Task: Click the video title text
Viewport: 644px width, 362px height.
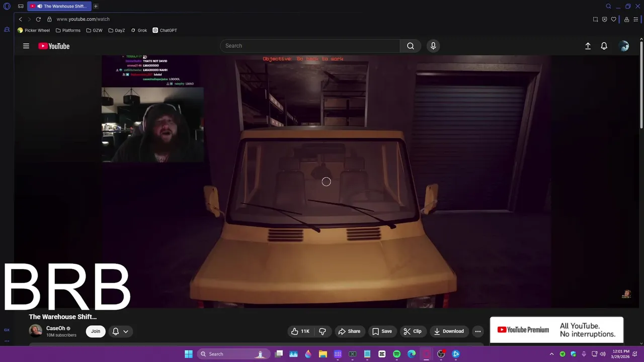Action: [63, 317]
